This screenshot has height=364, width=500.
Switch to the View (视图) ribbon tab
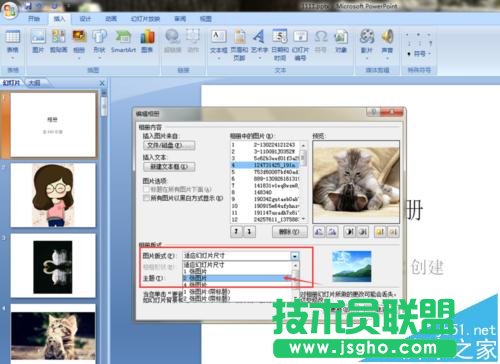coord(206,19)
